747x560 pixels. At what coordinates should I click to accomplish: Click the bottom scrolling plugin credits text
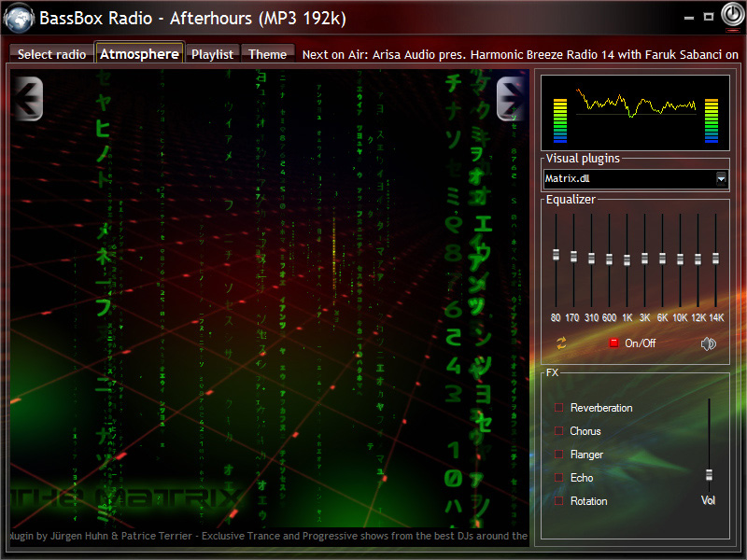point(269,536)
